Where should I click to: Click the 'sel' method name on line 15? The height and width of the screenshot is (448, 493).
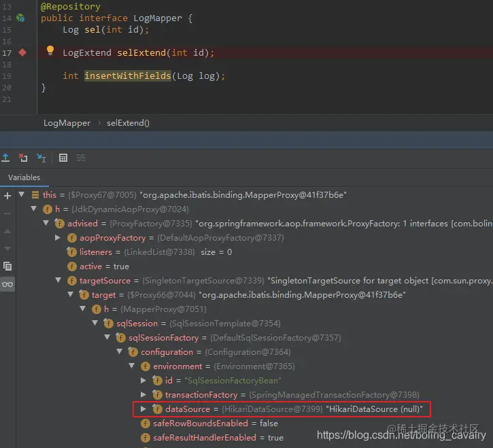click(x=92, y=29)
